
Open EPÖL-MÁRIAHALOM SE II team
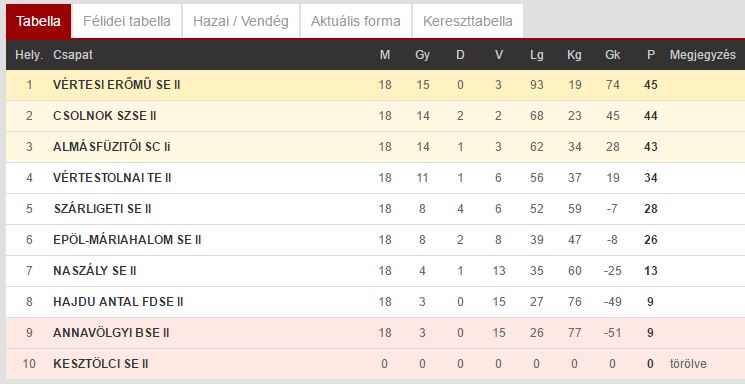[127, 240]
